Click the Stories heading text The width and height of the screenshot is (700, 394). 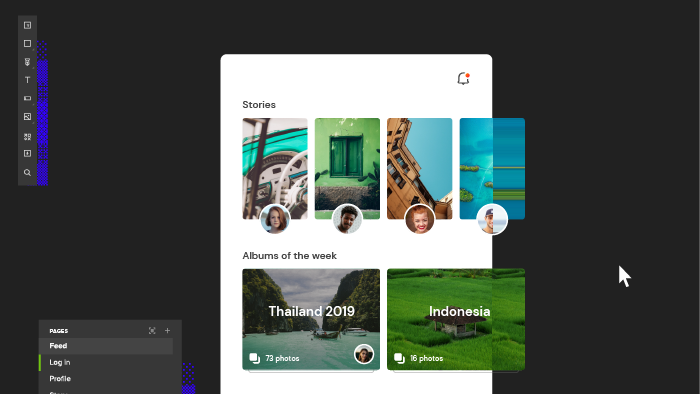259,105
